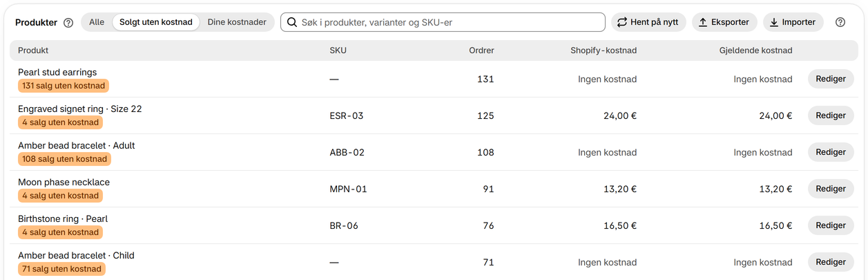Click the search magnifier icon
The width and height of the screenshot is (868, 280).
pos(293,22)
